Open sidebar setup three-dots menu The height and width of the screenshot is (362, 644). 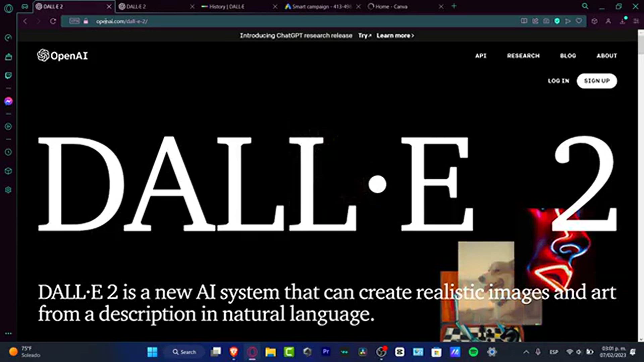(x=8, y=334)
